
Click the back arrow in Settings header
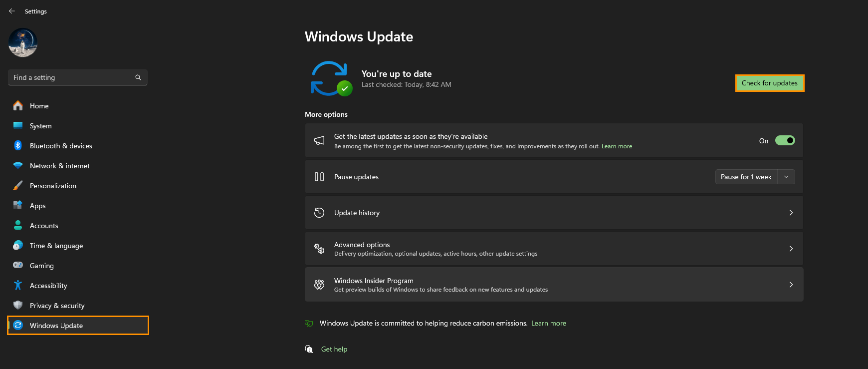12,11
